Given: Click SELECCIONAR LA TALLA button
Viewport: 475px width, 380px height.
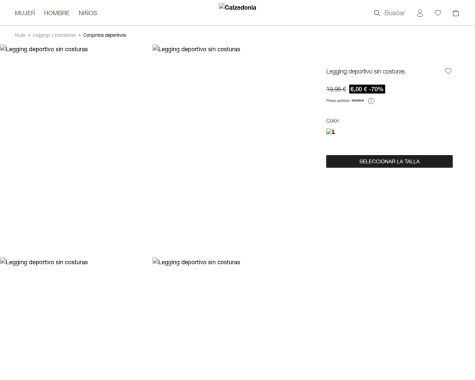Looking at the screenshot, I should [389, 161].
